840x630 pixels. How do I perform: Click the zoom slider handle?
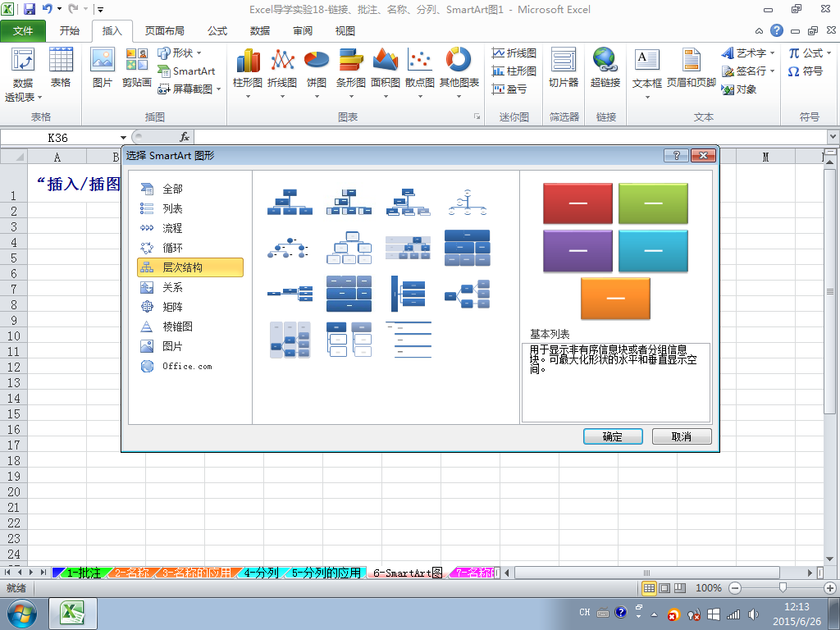783,587
